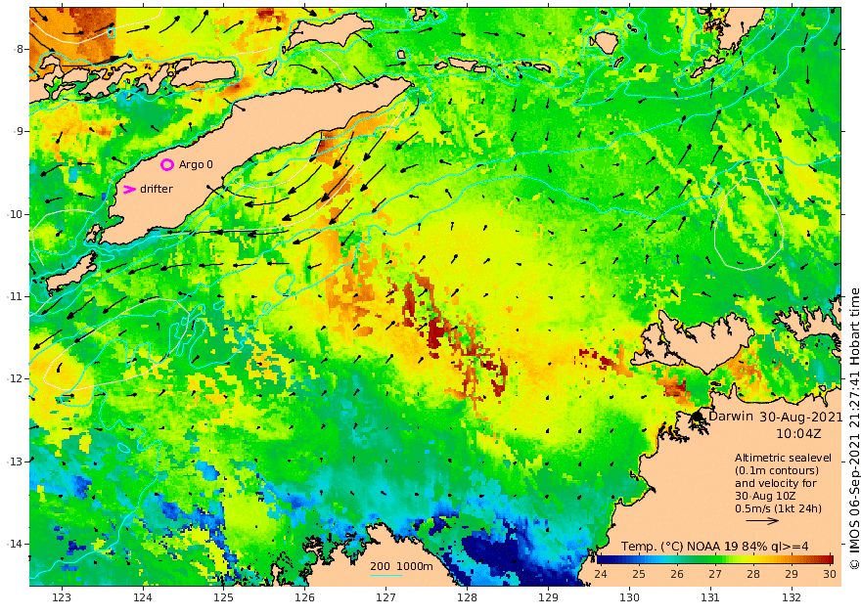
Task: Click the longitude axis label 125
Action: (x=223, y=597)
